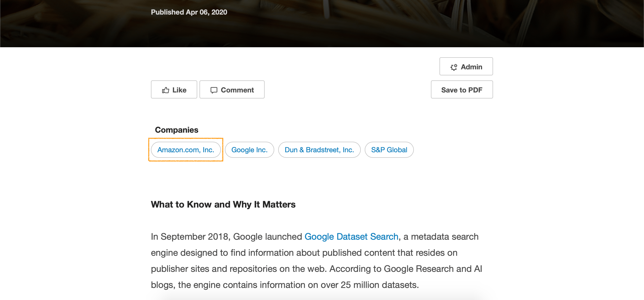The height and width of the screenshot is (300, 644).
Task: Click the Published Apr 06, 2020 date
Action: click(189, 12)
